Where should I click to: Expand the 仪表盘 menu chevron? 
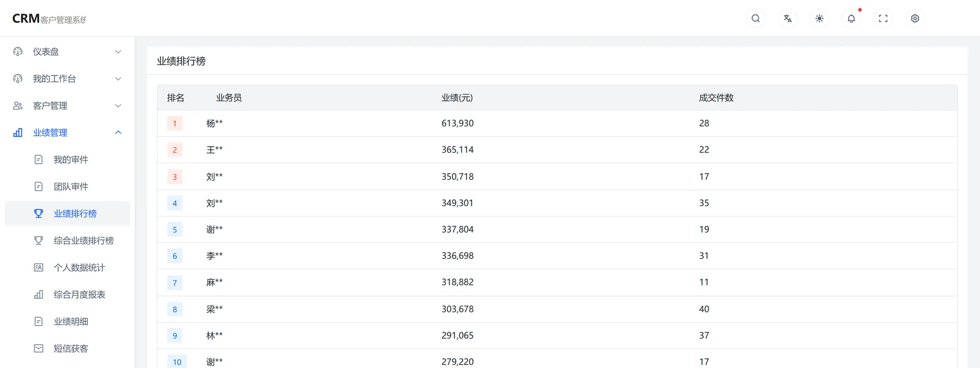pyautogui.click(x=118, y=52)
